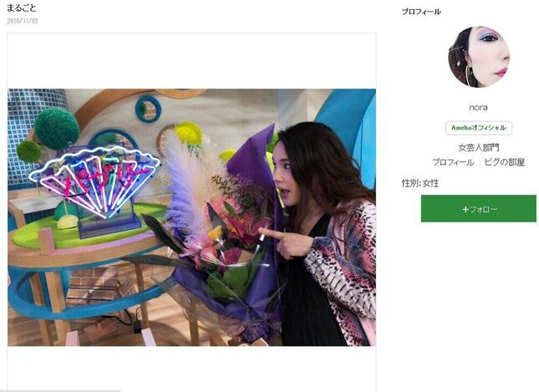Click the Amebaオフィシャル badge
This screenshot has width=539, height=392.
pos(479,128)
